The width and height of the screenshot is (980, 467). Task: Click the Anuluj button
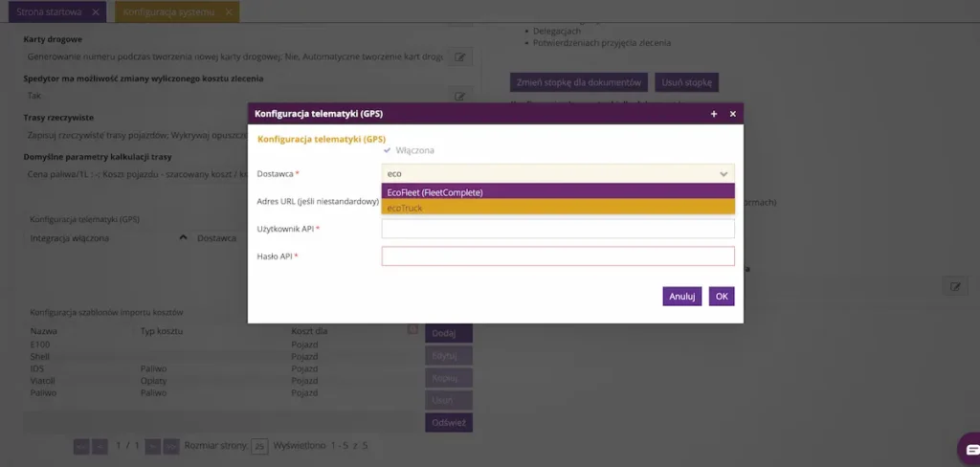click(x=681, y=297)
